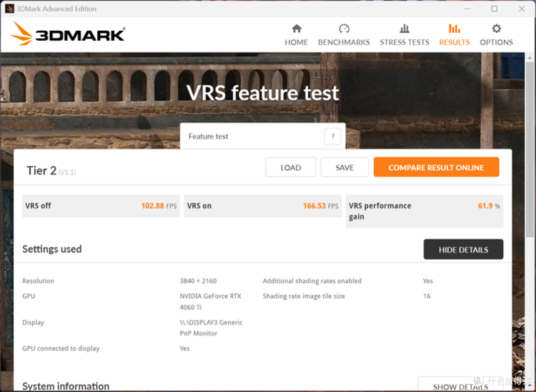536x392 pixels.
Task: Click the Shading rate image tile size label
Action: 304,296
